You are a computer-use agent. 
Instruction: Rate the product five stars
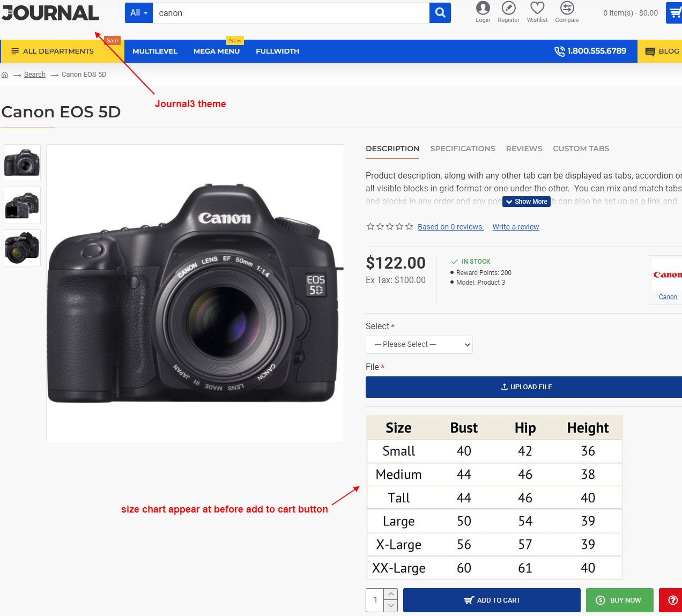pos(409,227)
